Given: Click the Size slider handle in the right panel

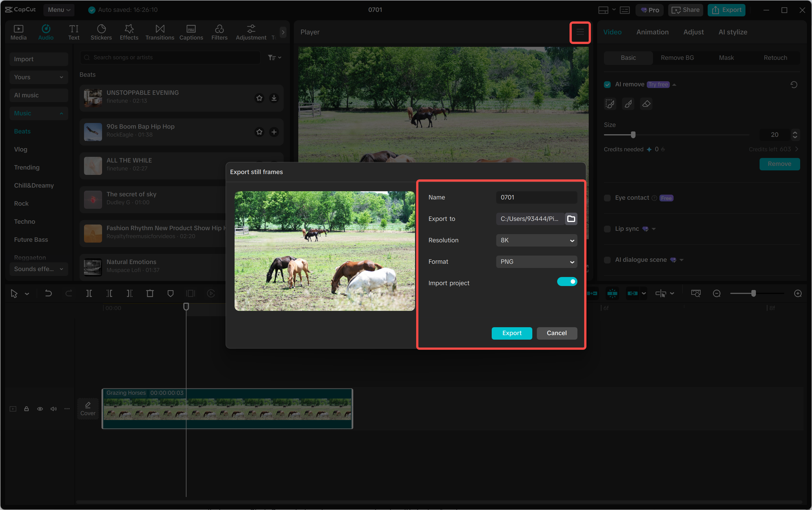Looking at the screenshot, I should point(633,135).
